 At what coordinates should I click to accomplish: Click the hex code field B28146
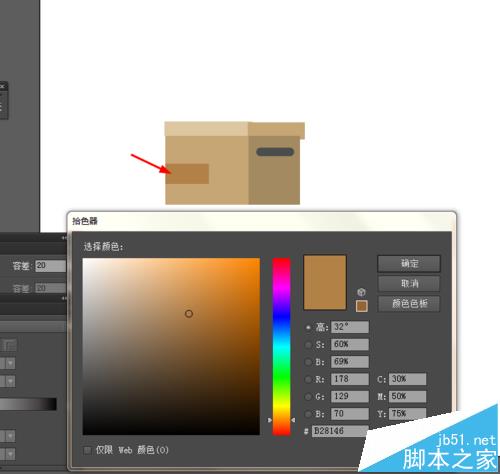[x=340, y=431]
